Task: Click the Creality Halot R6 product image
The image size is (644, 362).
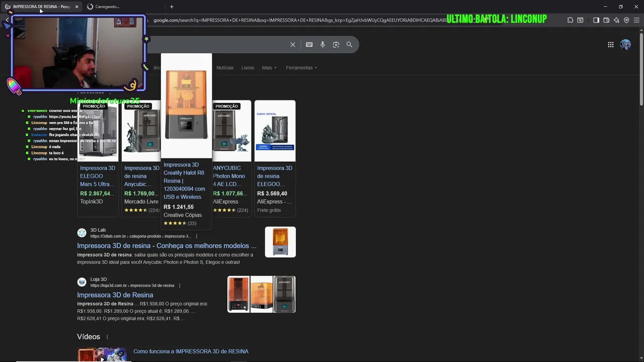Action: (x=186, y=105)
